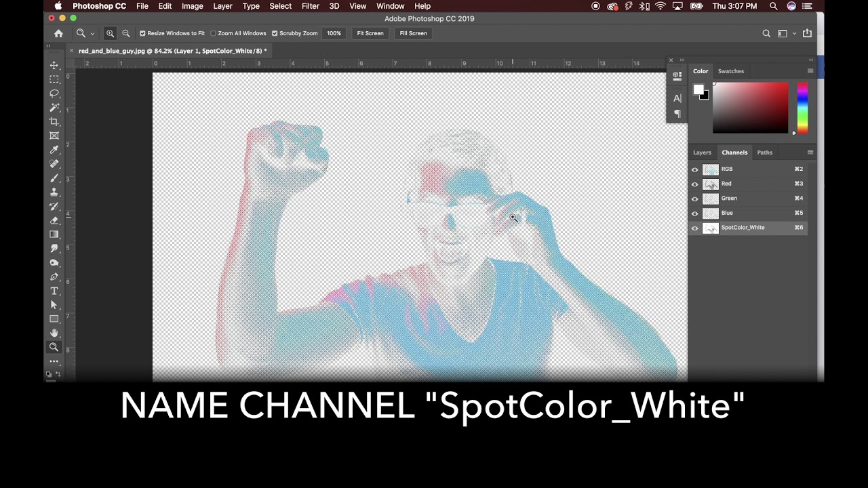Click the black background color swatch

tap(705, 96)
